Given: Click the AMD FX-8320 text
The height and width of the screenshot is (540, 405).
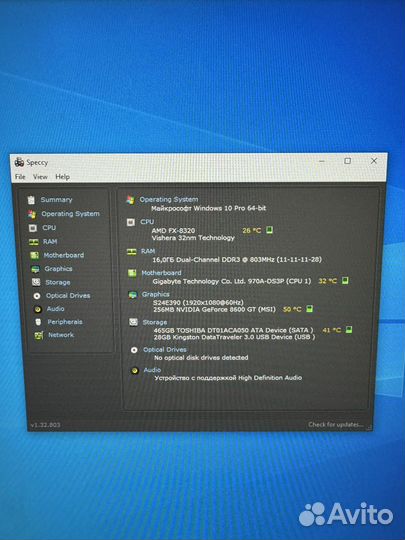Looking at the screenshot, I should [173, 230].
